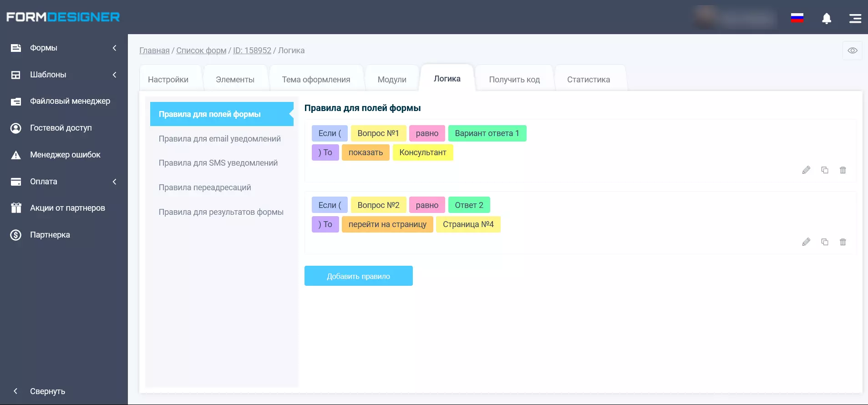
Task: Open Список форм breadcrumb link
Action: click(201, 51)
